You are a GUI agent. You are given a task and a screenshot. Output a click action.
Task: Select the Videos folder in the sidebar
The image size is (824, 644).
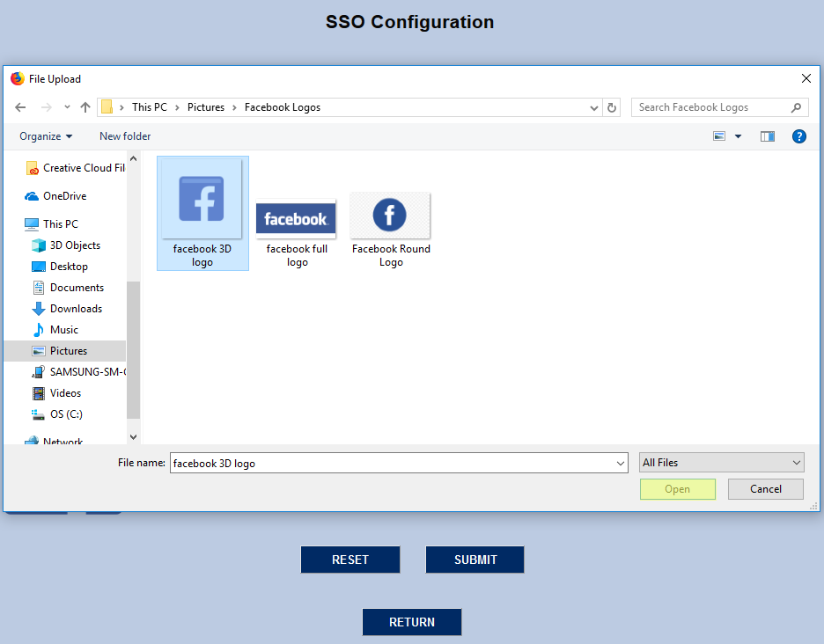click(66, 392)
